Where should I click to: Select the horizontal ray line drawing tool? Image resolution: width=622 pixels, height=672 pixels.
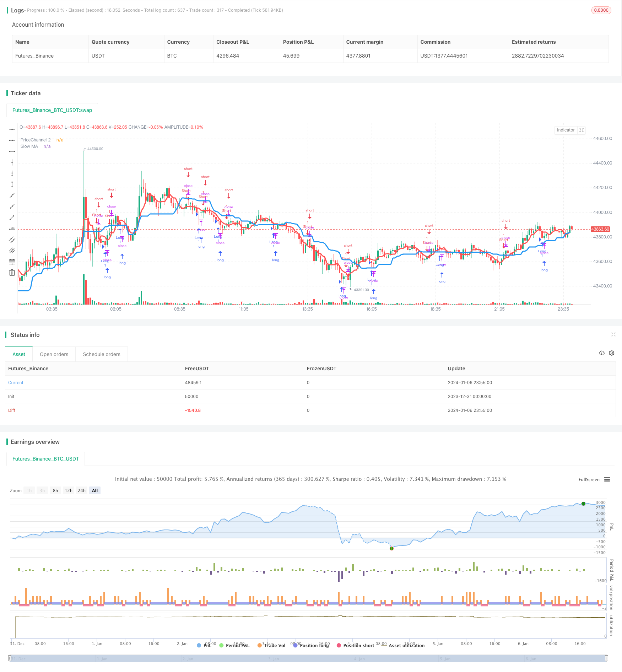(12, 140)
